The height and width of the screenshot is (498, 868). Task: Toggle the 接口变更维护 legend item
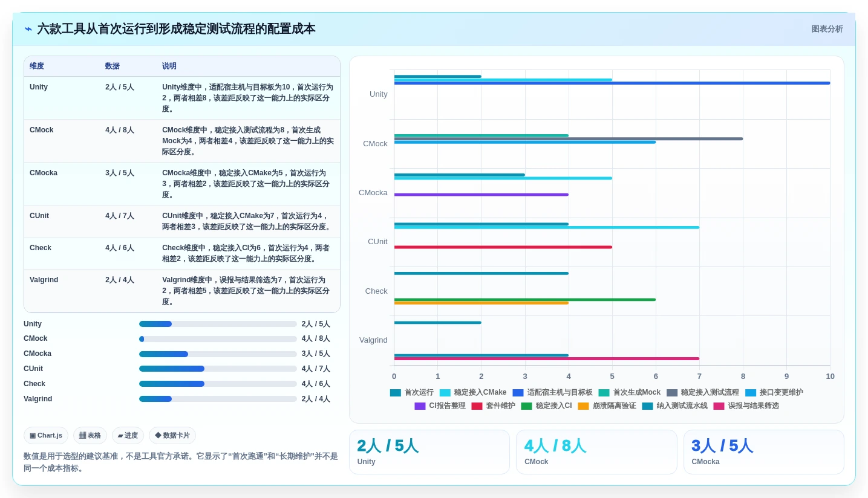774,393
